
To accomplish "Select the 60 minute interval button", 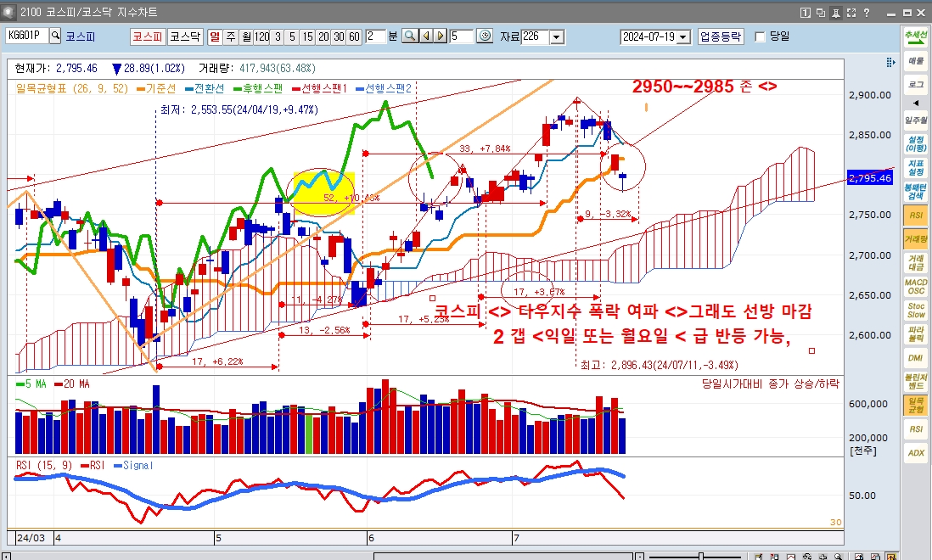I will pos(354,36).
